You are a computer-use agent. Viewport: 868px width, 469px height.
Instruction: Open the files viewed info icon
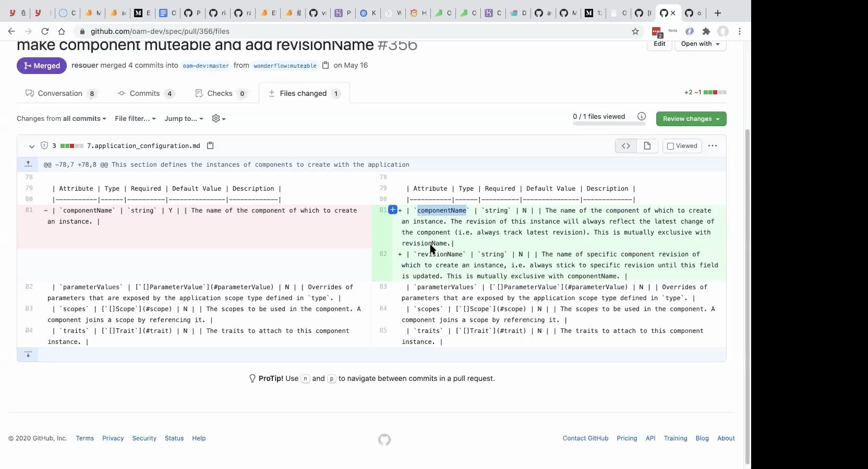[642, 116]
